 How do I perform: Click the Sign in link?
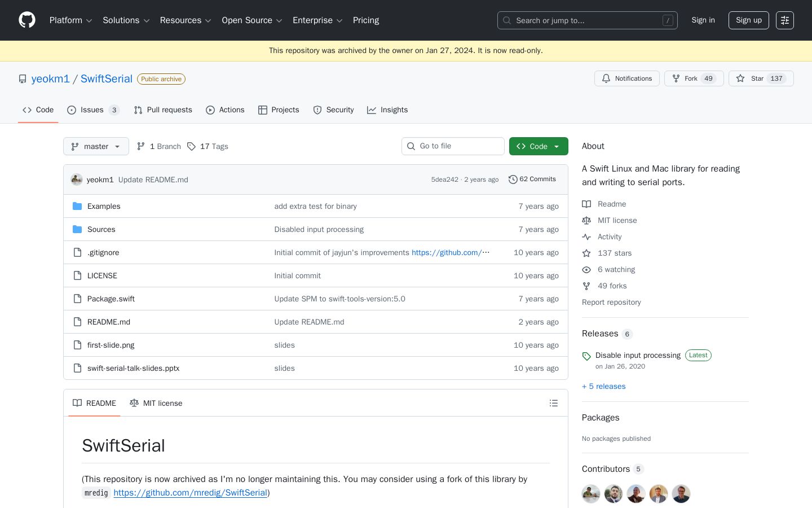[x=703, y=20]
